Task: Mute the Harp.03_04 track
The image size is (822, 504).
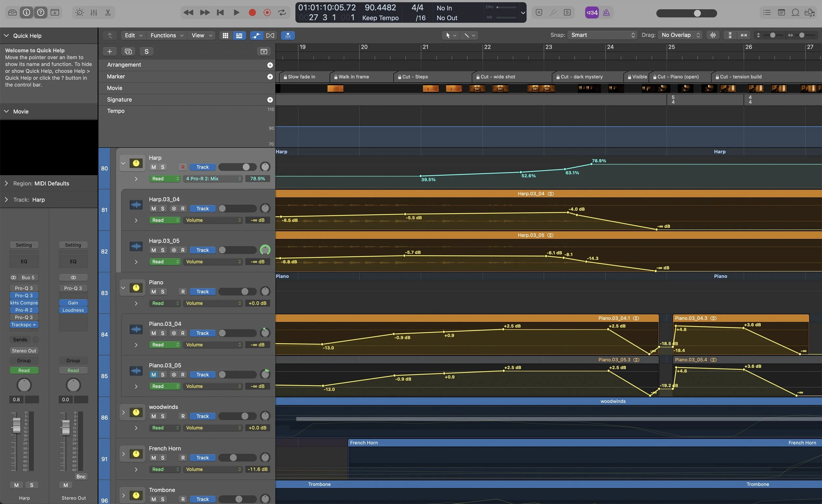Action: click(154, 208)
